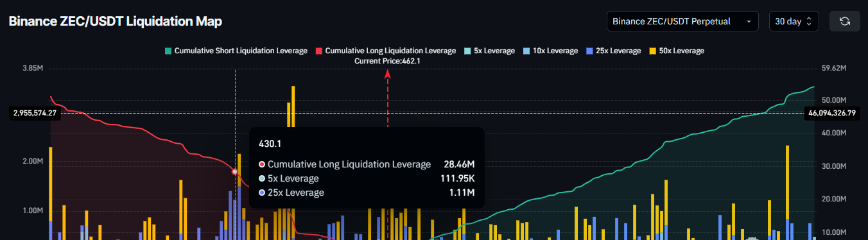Click the 46,094,326.79 right axis crosshair label
868x240 pixels.
832,113
